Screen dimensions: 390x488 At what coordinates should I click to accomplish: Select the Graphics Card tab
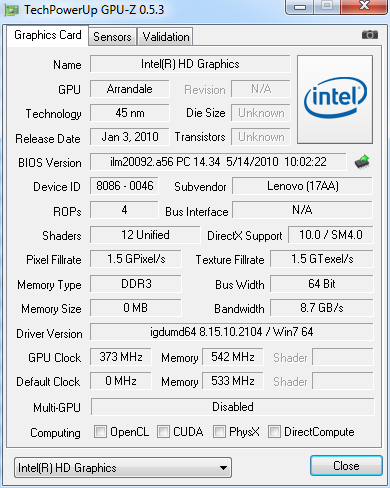pos(48,35)
